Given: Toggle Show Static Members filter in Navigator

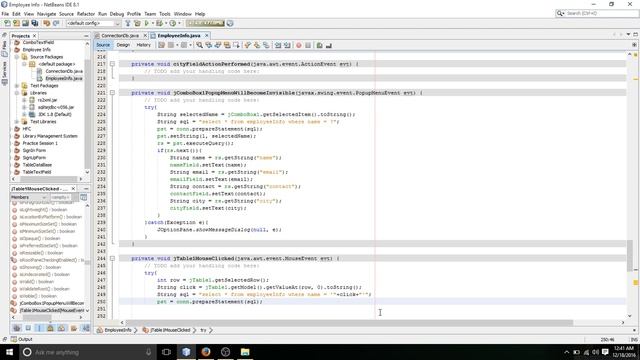Looking at the screenshot, I should coord(39,328).
